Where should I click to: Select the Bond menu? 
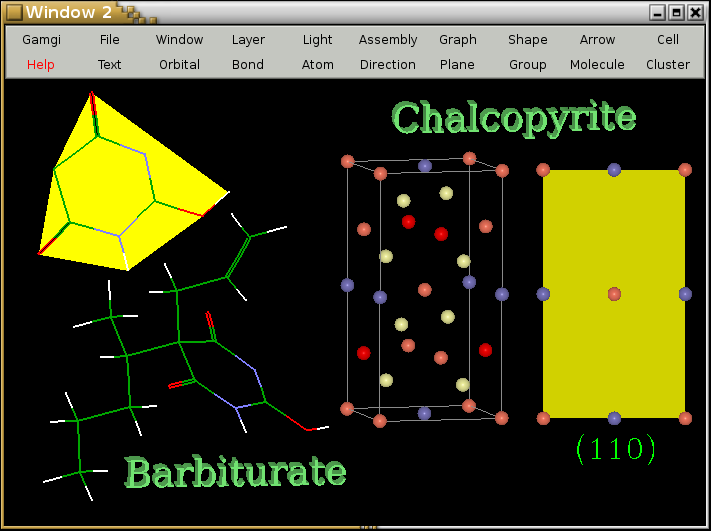coord(248,65)
